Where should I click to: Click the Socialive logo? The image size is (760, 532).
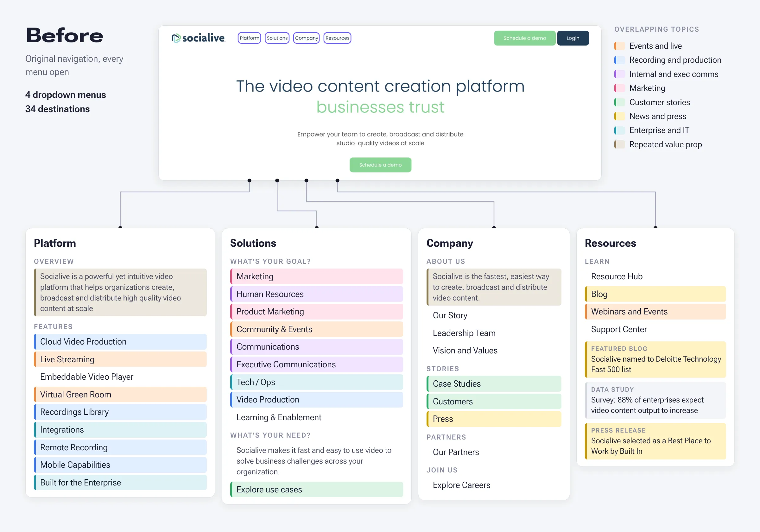[198, 38]
